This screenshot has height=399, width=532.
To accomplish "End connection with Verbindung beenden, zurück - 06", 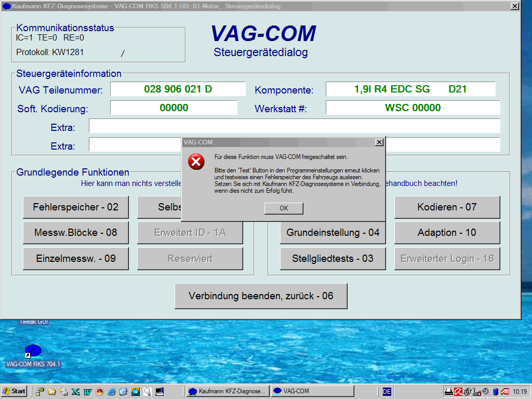I will [x=261, y=296].
